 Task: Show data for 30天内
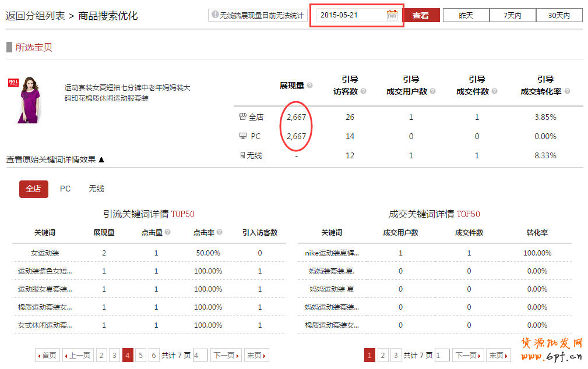click(x=559, y=16)
